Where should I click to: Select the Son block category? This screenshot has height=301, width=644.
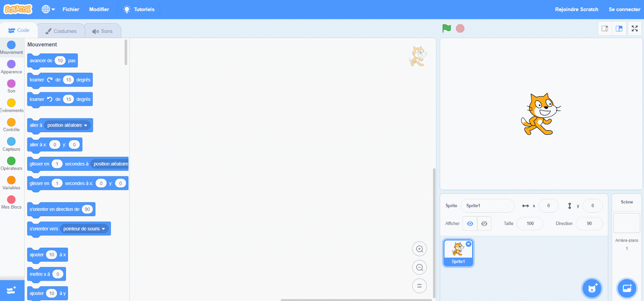(11, 86)
